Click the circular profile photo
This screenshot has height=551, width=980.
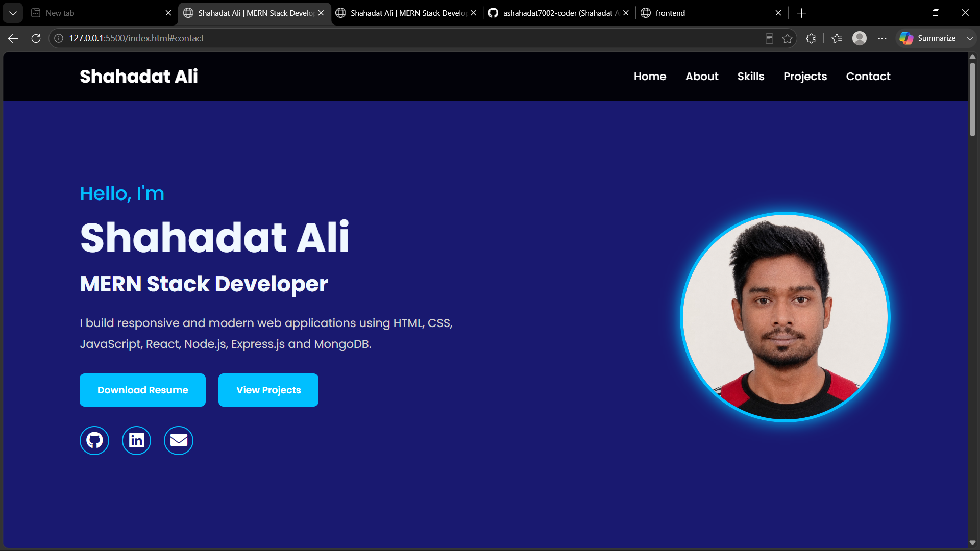pyautogui.click(x=785, y=317)
